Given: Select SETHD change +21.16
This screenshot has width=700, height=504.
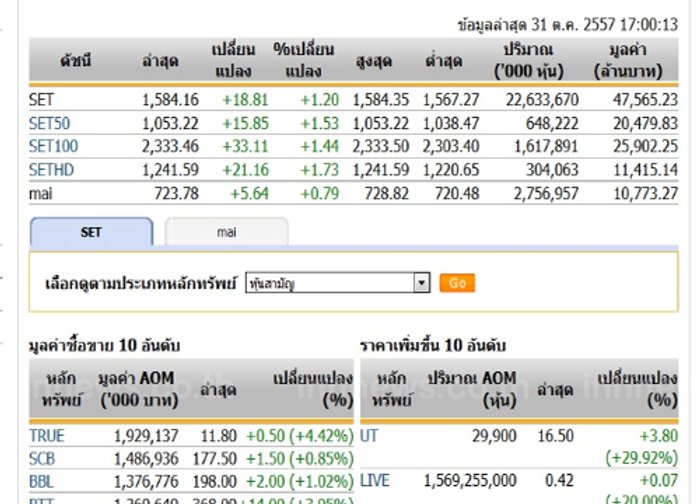Looking at the screenshot, I should (x=245, y=170).
